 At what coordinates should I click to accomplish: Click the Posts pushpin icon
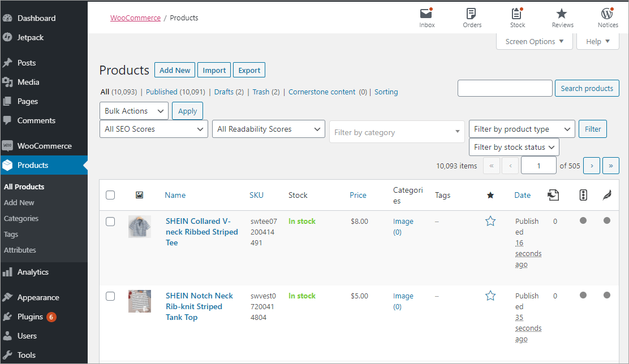(7, 63)
